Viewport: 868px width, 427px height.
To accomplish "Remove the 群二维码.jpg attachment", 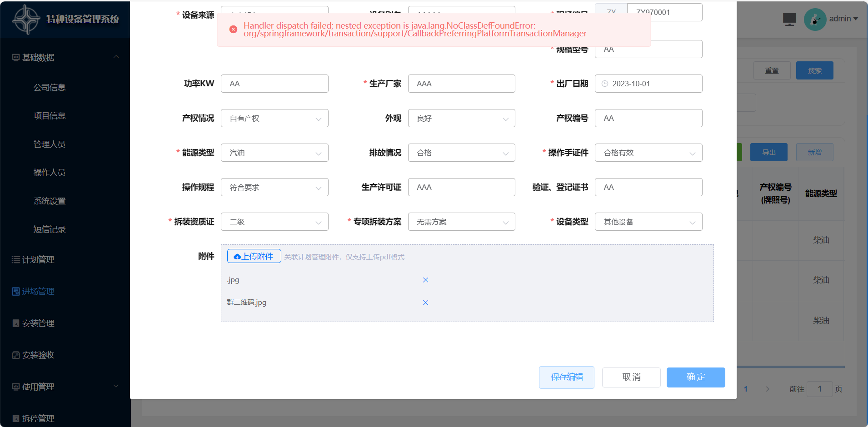I will coord(425,303).
